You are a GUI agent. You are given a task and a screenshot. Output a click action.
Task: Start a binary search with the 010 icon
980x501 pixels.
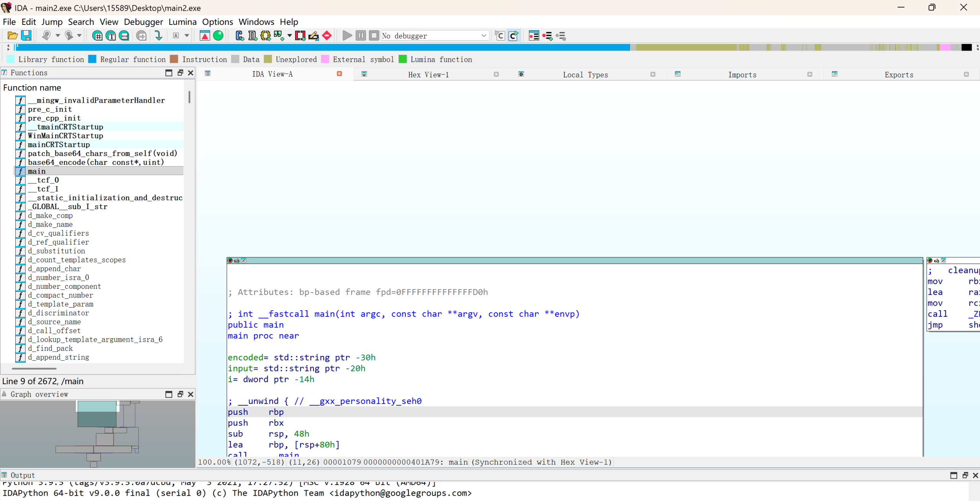tap(124, 35)
